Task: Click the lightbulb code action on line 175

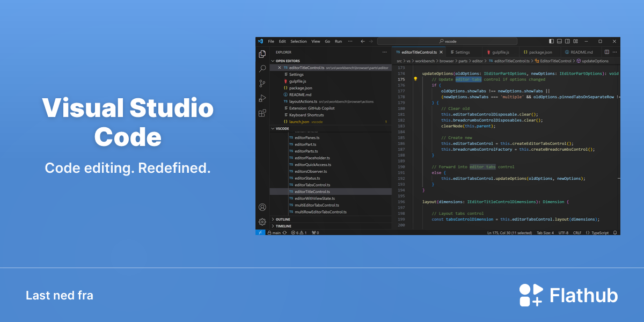Action: (415, 79)
